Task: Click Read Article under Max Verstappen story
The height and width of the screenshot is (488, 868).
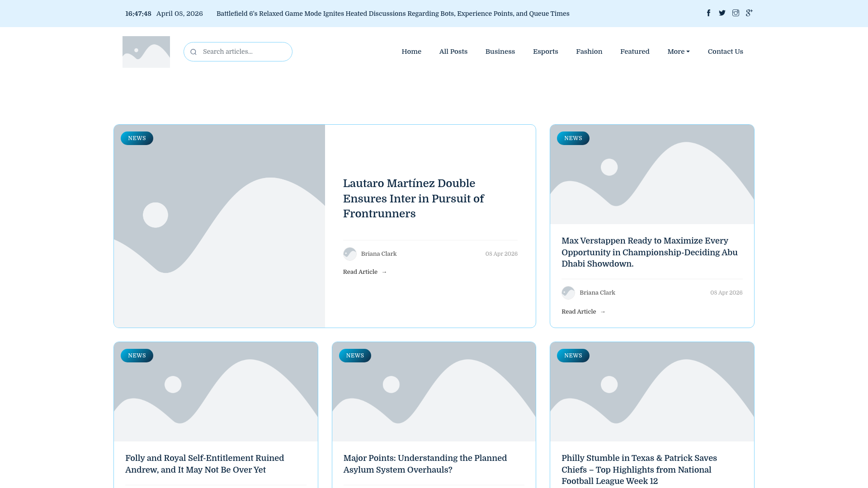Action: click(583, 312)
